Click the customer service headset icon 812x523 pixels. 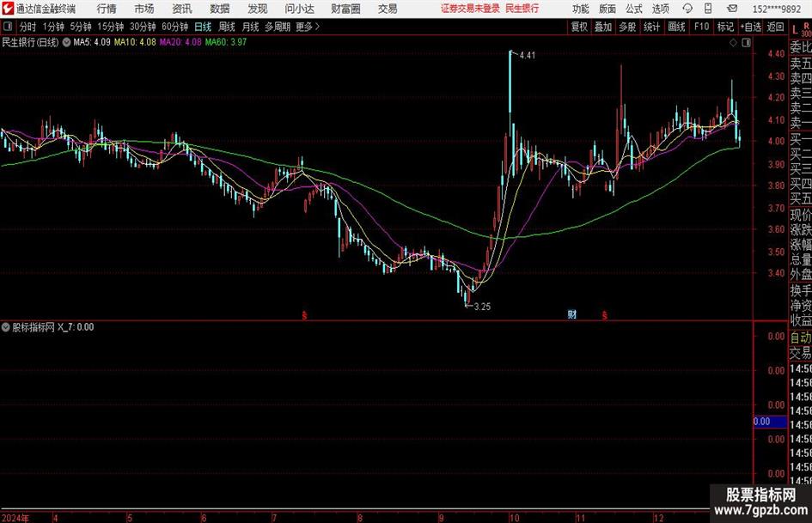coord(687,9)
